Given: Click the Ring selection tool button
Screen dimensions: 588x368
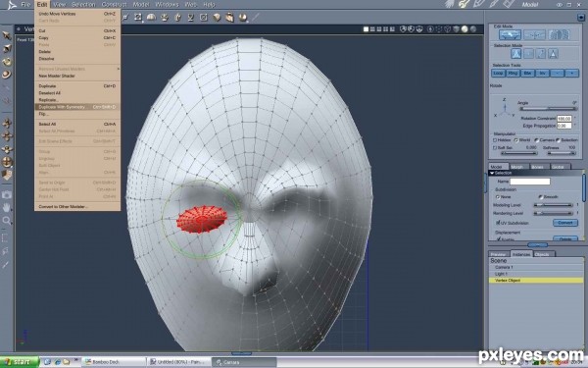Looking at the screenshot, I should [x=513, y=74].
